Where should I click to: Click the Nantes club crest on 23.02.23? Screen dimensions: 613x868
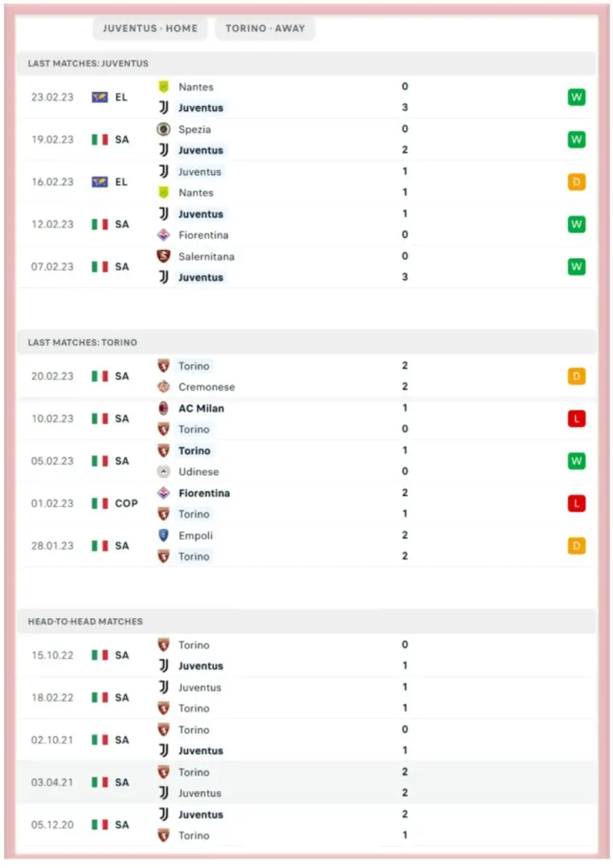(163, 87)
